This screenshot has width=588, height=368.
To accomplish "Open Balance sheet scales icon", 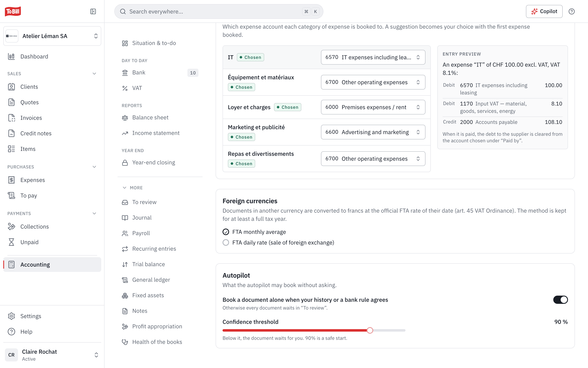I will pyautogui.click(x=125, y=118).
